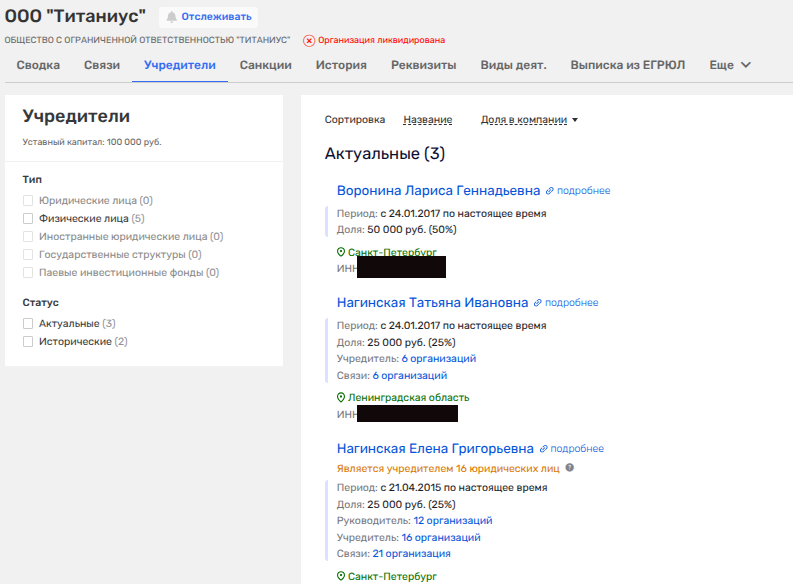The image size is (793, 584).
Task: Click the red liquidated organization warning icon
Action: pyautogui.click(x=309, y=41)
